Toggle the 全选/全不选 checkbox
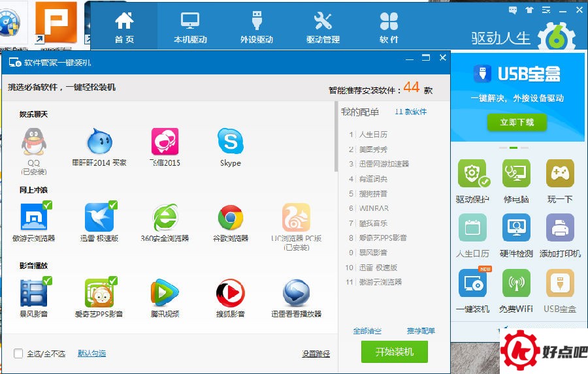This screenshot has height=374, width=588. pyautogui.click(x=18, y=353)
